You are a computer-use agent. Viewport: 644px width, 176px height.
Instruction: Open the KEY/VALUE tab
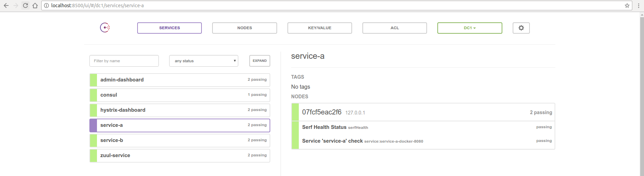coord(319,28)
